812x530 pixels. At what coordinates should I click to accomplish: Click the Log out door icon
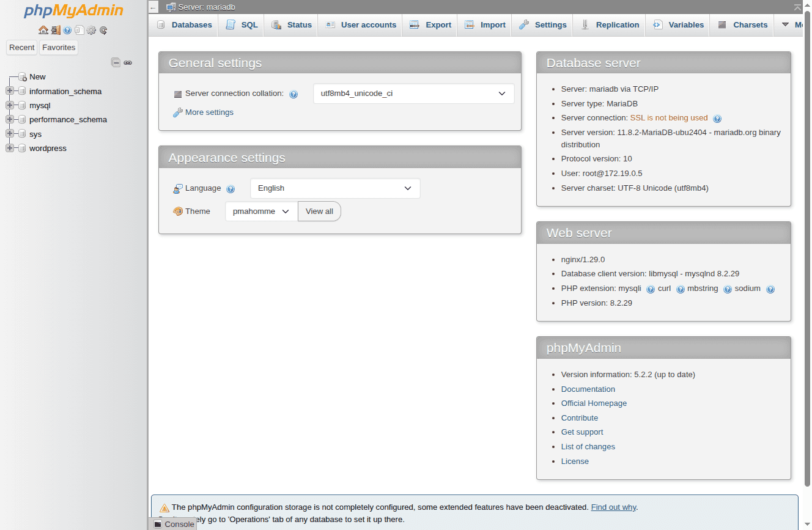point(56,30)
